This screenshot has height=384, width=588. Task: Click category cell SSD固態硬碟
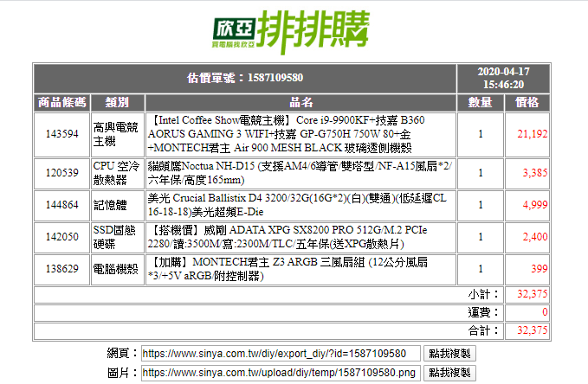tap(118, 237)
